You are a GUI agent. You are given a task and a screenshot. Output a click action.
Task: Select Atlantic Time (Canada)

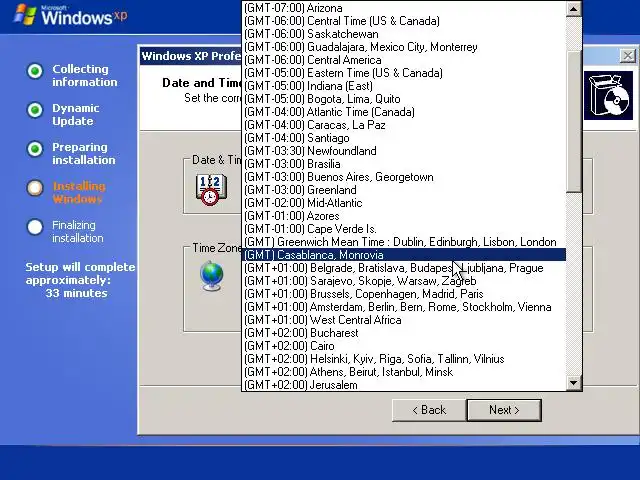coord(404,112)
